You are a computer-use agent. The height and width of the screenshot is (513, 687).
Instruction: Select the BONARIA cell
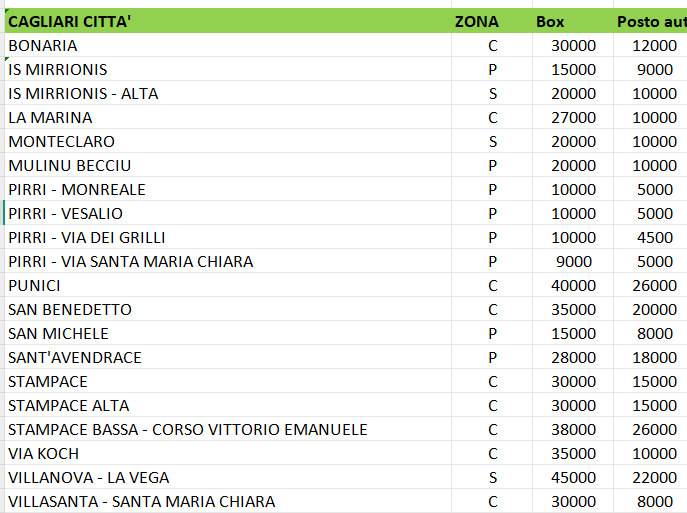43,45
